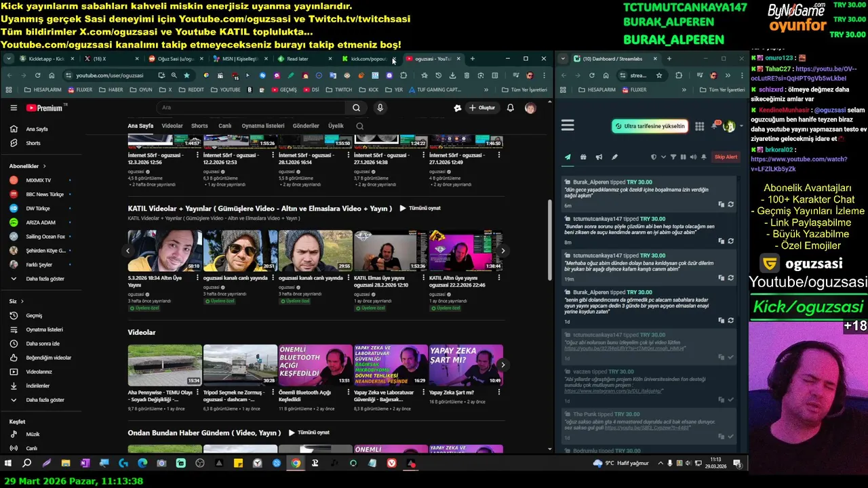Viewport: 868px width, 488px height.
Task: Search within channel using magnifier icon
Action: (359, 126)
